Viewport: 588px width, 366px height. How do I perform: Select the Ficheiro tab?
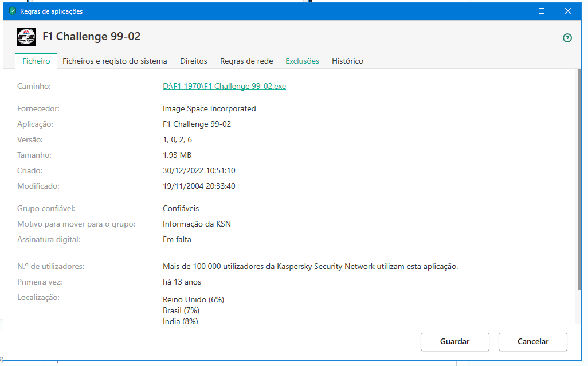[36, 61]
